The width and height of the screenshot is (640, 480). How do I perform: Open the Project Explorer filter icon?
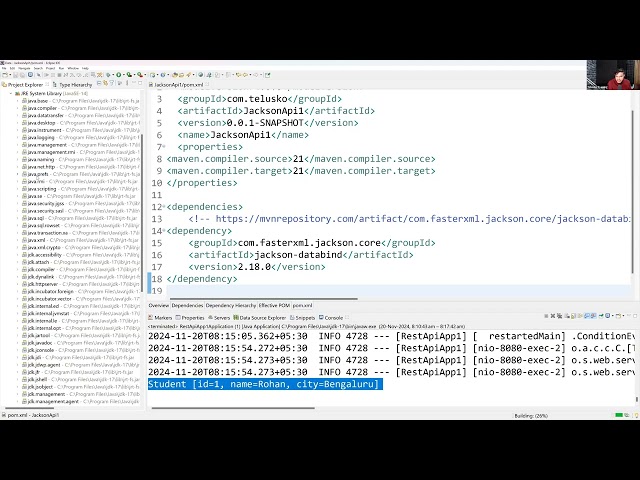point(111,84)
